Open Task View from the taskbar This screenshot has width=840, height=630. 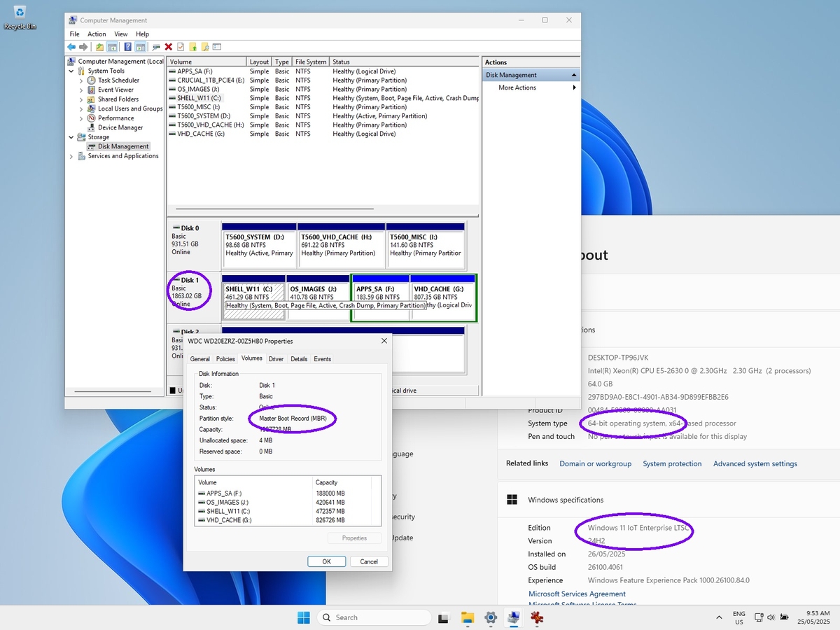pos(443,617)
